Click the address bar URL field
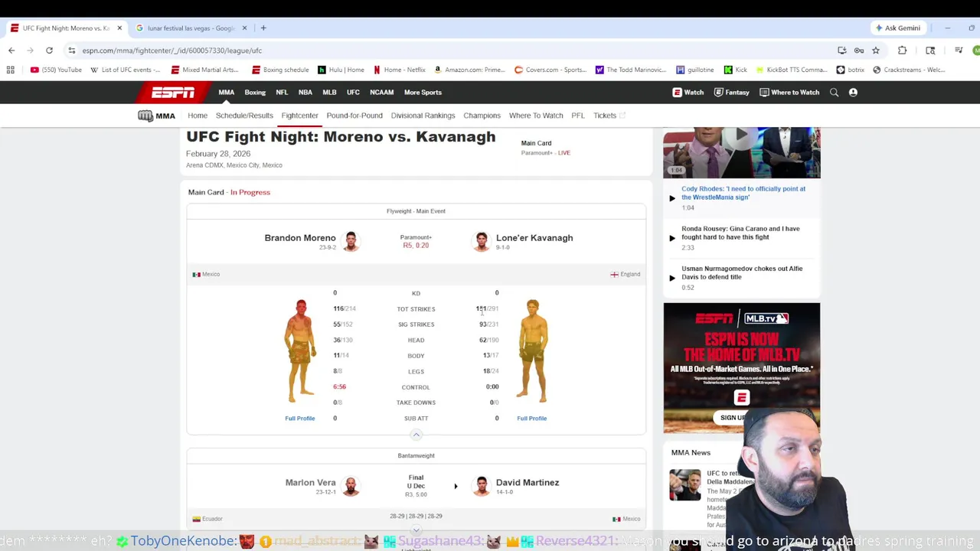 [x=452, y=51]
